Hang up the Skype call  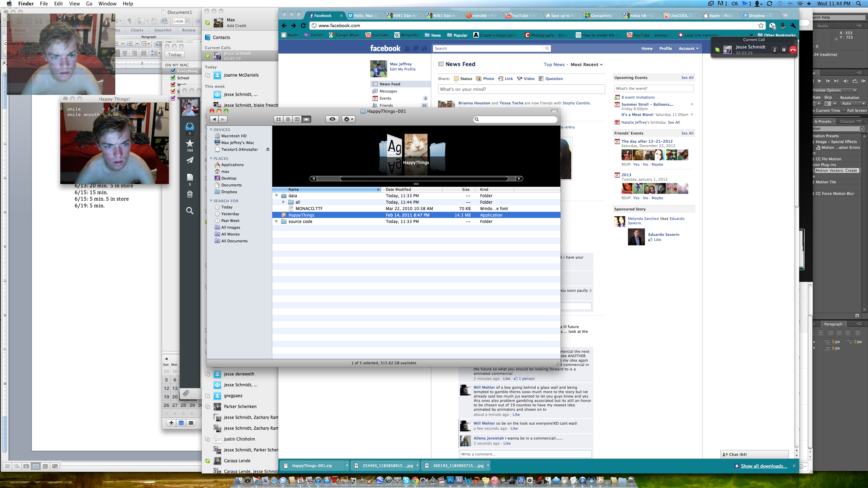(x=793, y=50)
